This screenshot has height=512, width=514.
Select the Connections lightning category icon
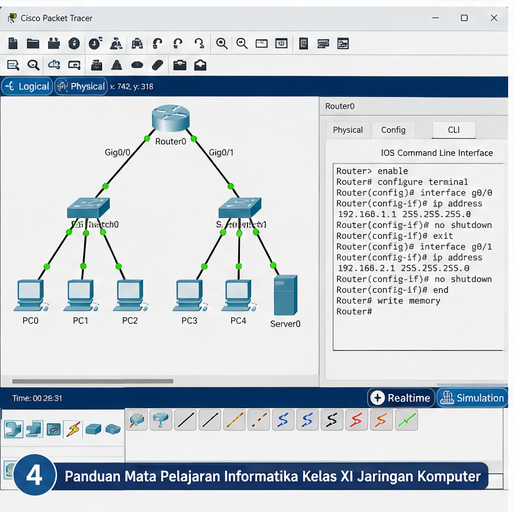coord(73,429)
